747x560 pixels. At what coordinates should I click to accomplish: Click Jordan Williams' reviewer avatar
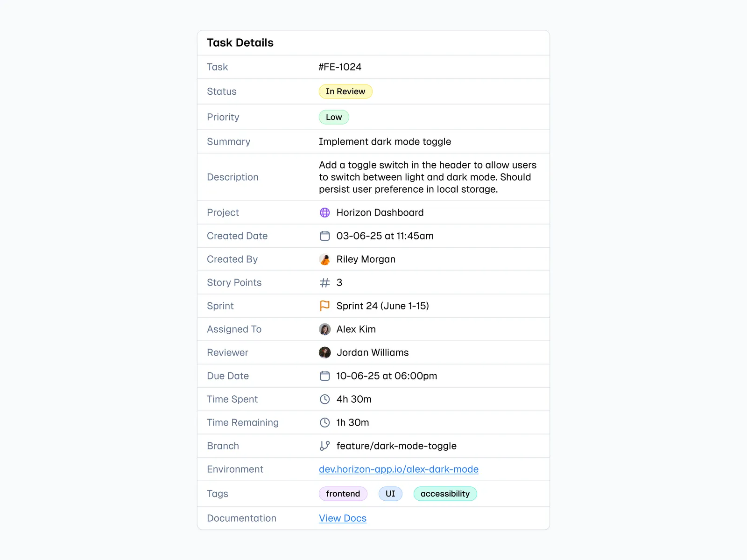pos(324,353)
